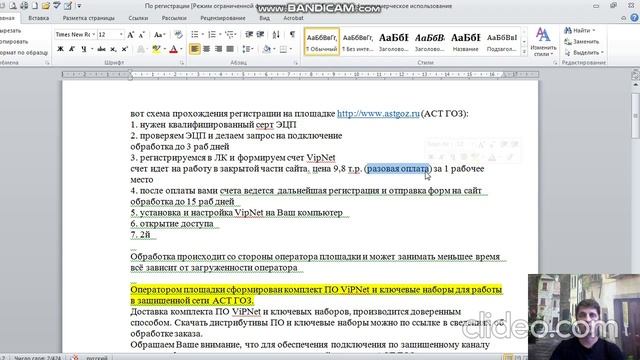Open the Acrobat tab

tap(293, 18)
